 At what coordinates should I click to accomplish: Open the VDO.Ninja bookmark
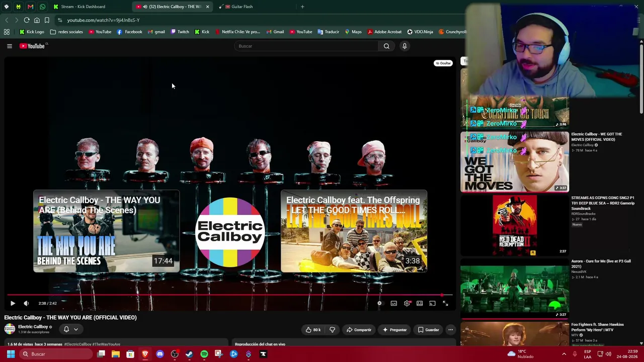(420, 32)
